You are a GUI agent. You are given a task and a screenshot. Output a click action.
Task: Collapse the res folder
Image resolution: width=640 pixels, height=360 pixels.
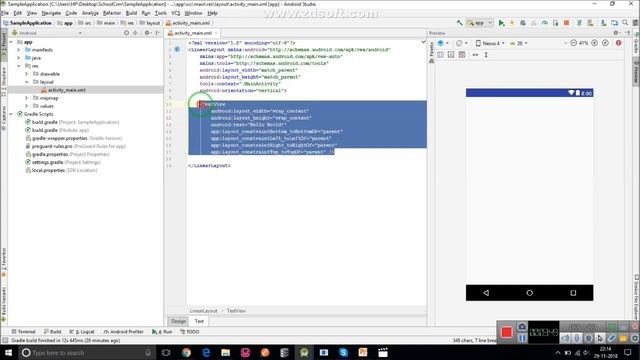tap(18, 66)
